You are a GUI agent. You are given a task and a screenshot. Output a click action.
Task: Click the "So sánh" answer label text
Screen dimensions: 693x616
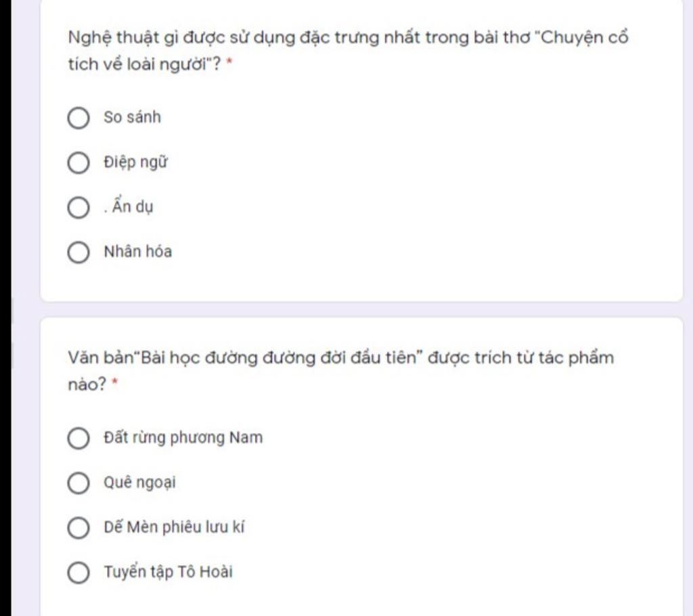point(132,118)
